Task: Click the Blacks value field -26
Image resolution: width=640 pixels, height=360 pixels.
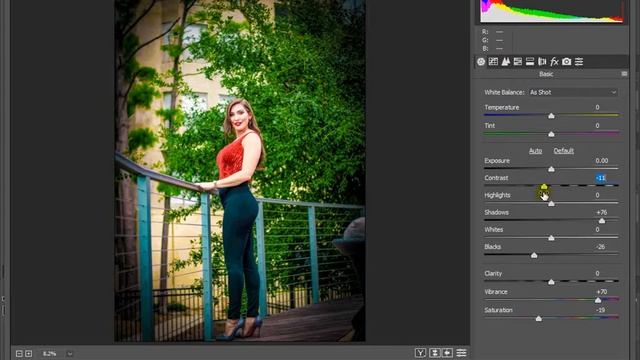Action: 600,247
